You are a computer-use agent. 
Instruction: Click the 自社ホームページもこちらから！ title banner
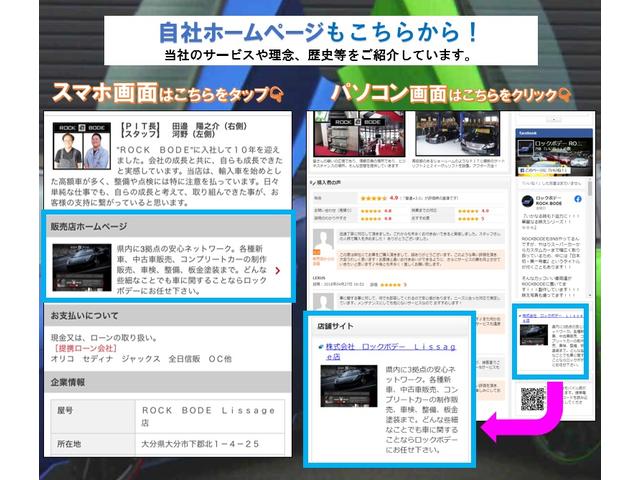click(321, 40)
